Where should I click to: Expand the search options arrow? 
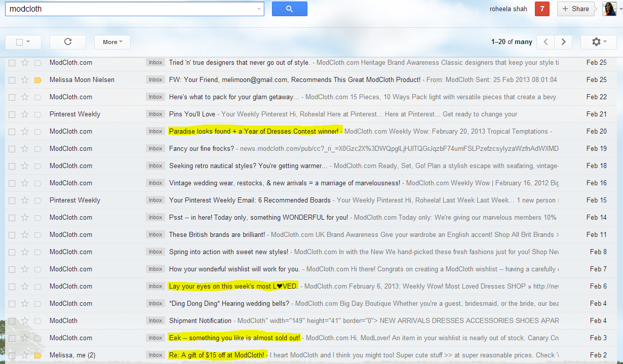(259, 9)
